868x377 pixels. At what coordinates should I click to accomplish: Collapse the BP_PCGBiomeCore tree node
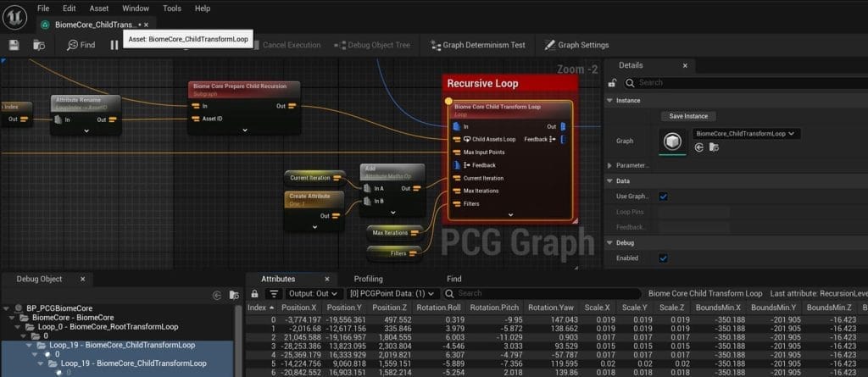click(x=8, y=308)
